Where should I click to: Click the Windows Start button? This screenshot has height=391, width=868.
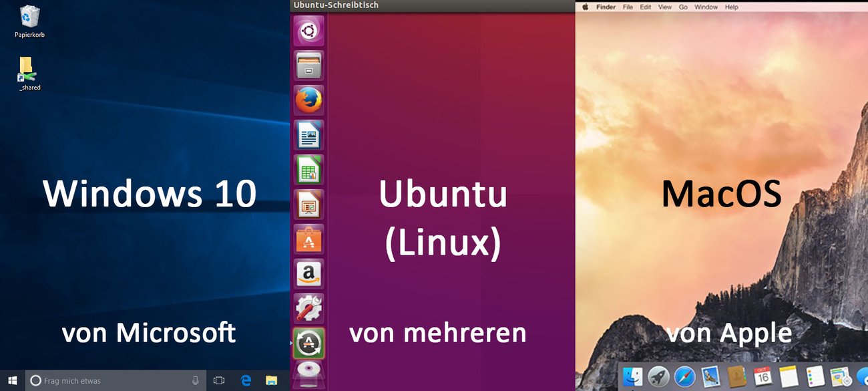pos(10,380)
